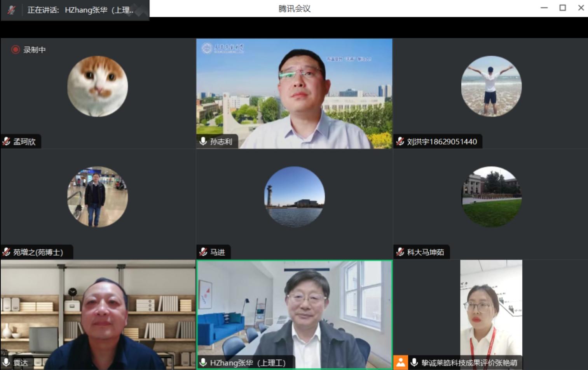The height and width of the screenshot is (370, 588).
Task: Click orange host badge icon for 张艳萌
Action: pos(400,363)
